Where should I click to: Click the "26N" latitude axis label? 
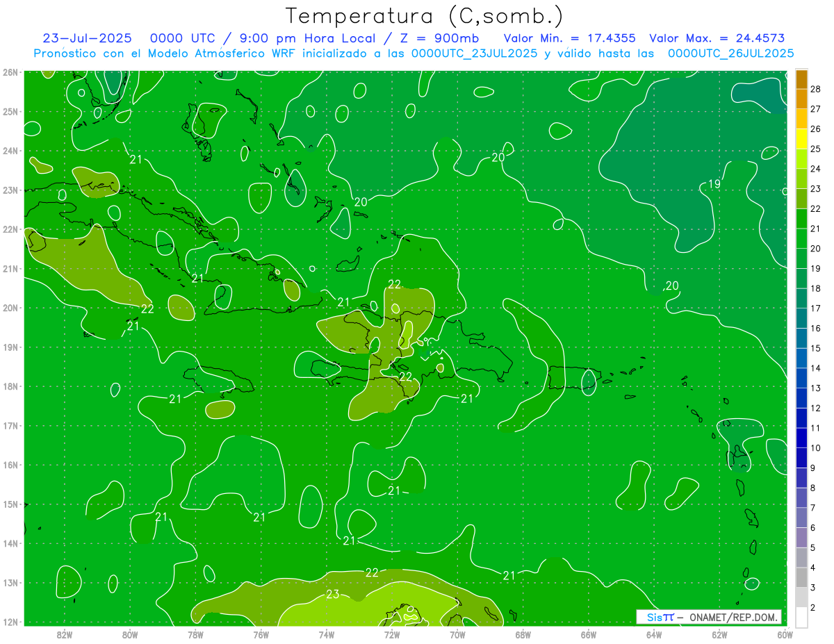[x=10, y=72]
